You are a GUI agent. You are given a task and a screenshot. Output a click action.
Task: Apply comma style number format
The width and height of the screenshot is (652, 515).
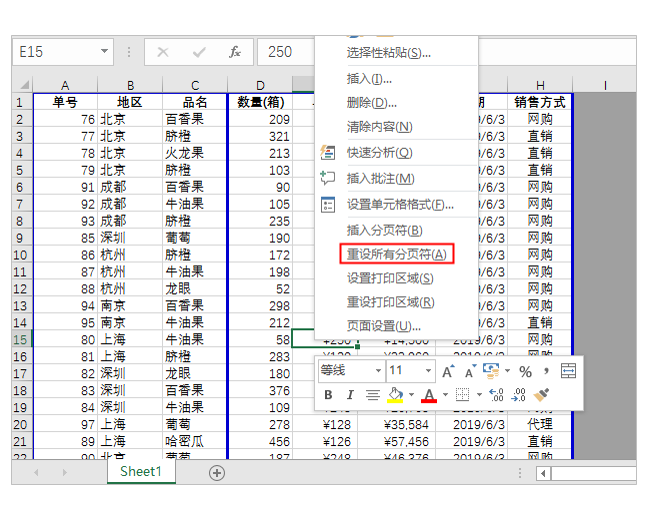click(546, 371)
